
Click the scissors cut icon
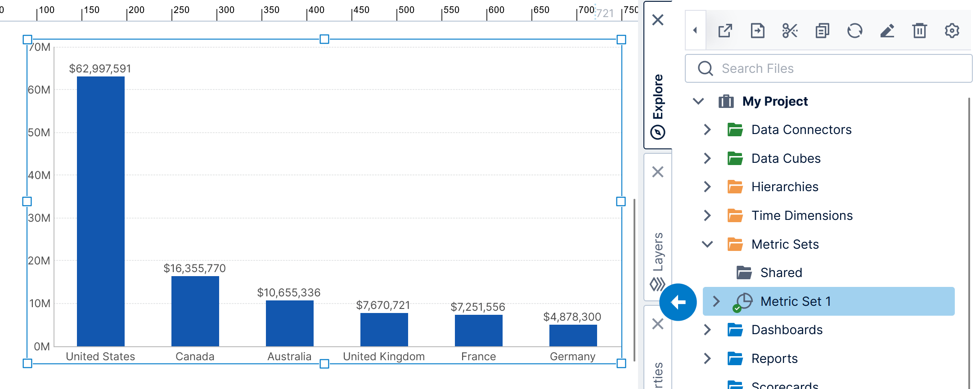click(x=790, y=31)
